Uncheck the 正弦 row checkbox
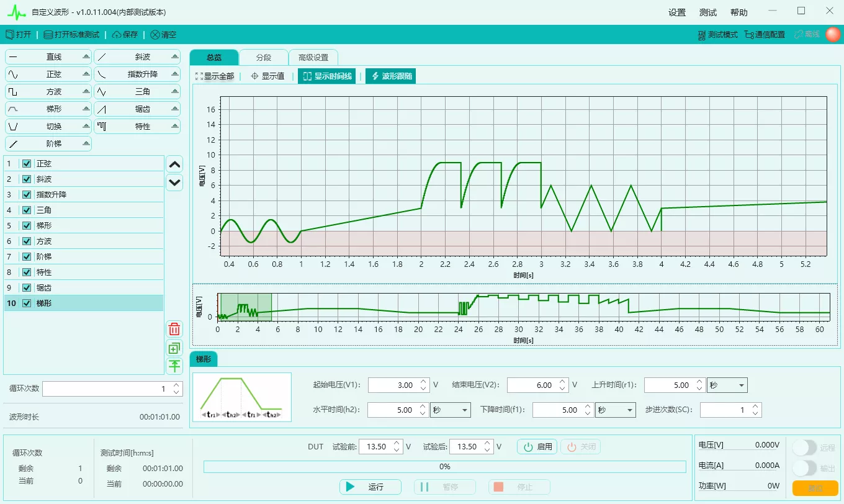The image size is (844, 504). point(27,164)
